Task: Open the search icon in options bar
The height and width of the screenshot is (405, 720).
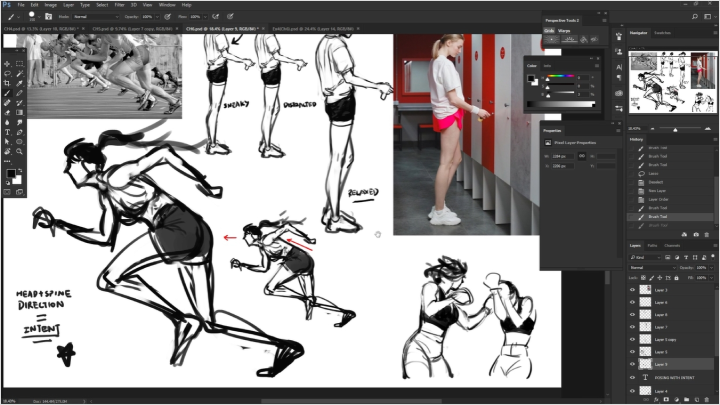Action: 695,17
